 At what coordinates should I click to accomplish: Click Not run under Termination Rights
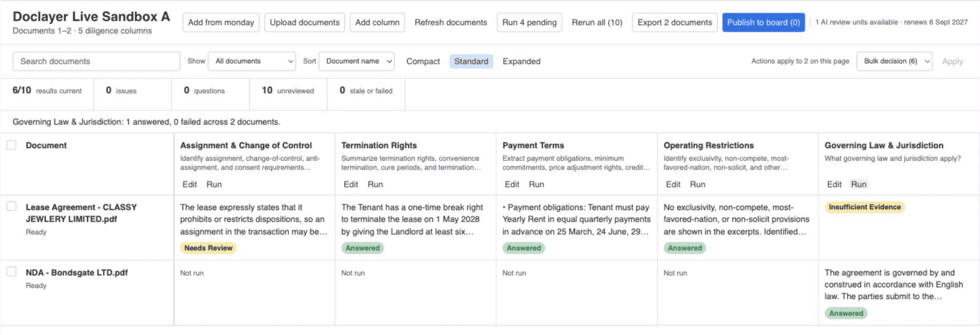click(x=353, y=273)
